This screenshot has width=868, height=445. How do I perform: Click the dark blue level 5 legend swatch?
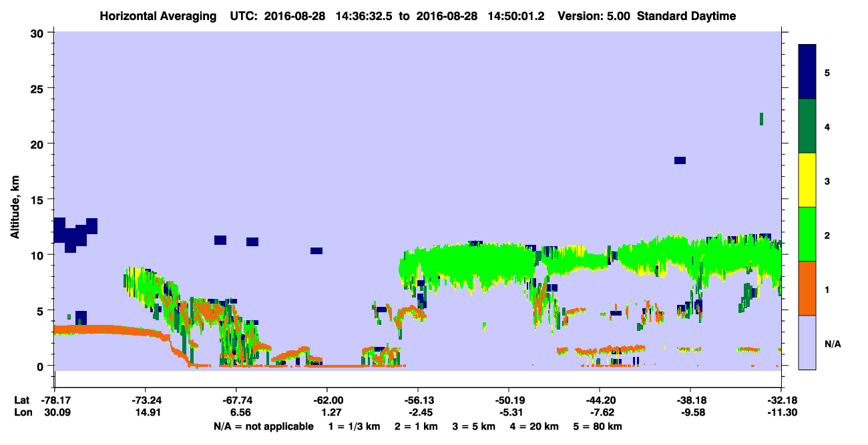point(808,72)
